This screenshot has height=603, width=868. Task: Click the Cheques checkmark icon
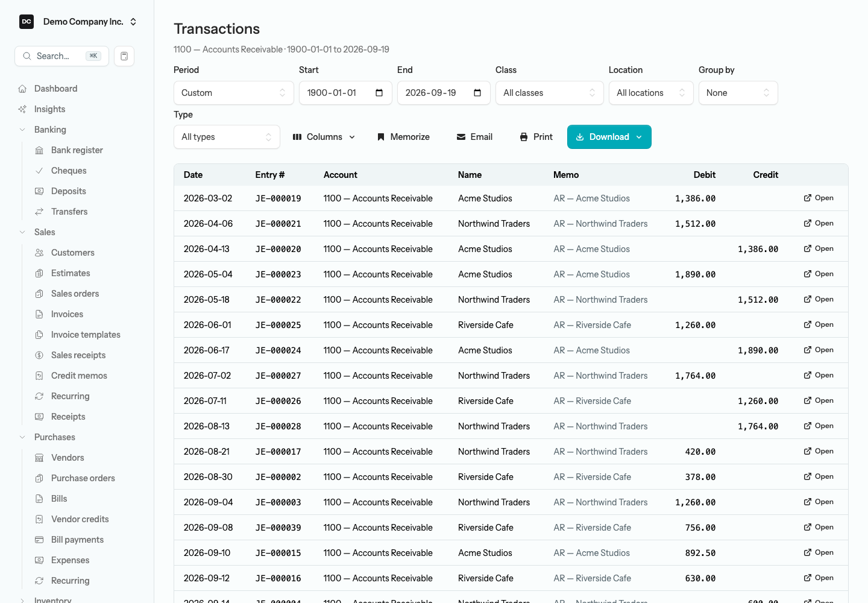pos(39,171)
